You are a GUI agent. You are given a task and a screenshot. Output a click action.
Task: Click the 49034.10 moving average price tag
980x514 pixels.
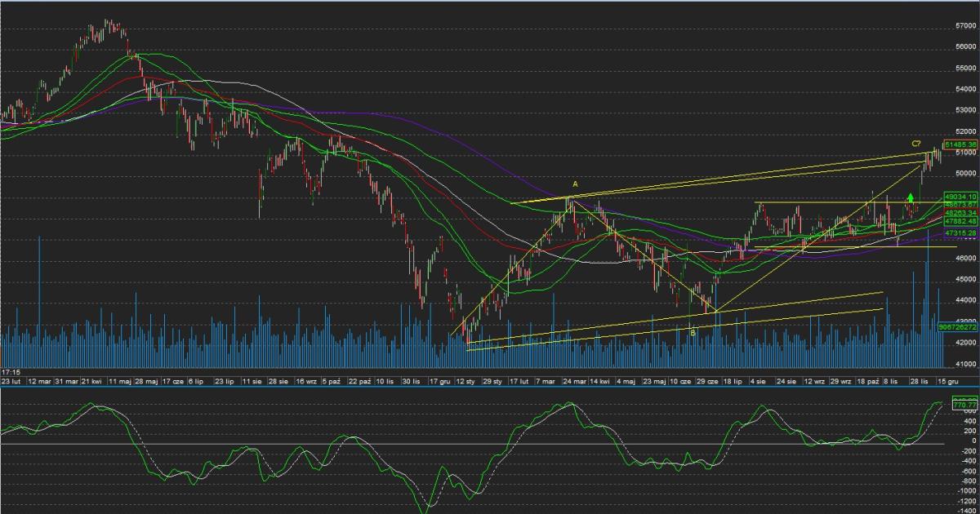[960, 197]
